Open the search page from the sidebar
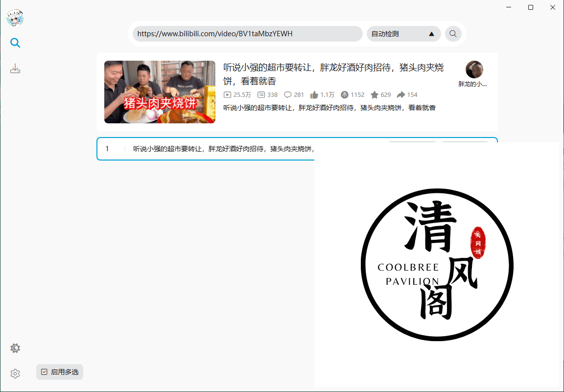The width and height of the screenshot is (564, 392). 15,43
